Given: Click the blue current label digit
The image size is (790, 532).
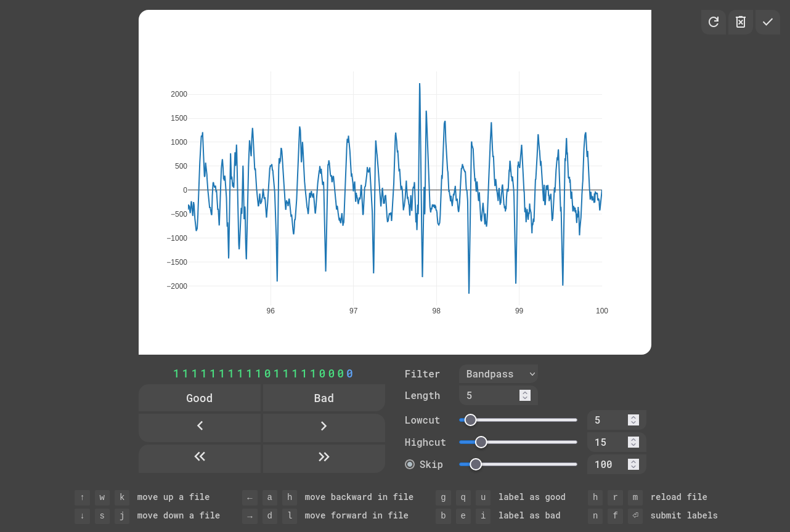Looking at the screenshot, I should click(350, 374).
